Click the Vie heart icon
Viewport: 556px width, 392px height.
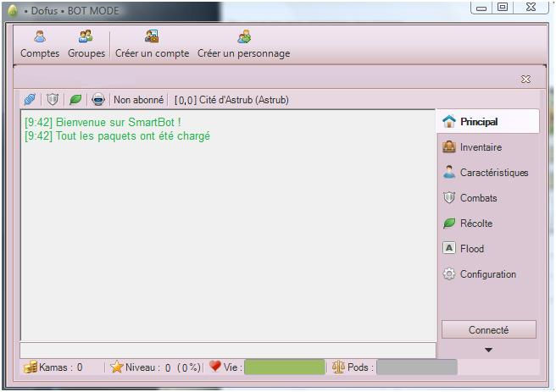click(x=215, y=366)
